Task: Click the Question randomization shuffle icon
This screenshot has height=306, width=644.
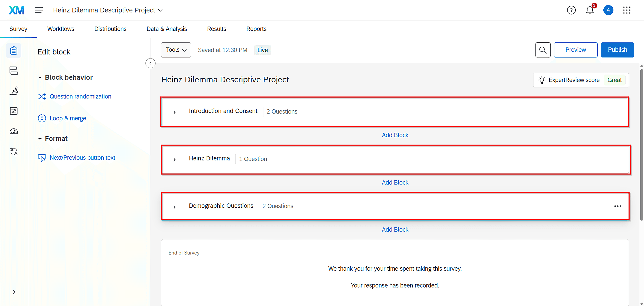Action: pyautogui.click(x=42, y=96)
